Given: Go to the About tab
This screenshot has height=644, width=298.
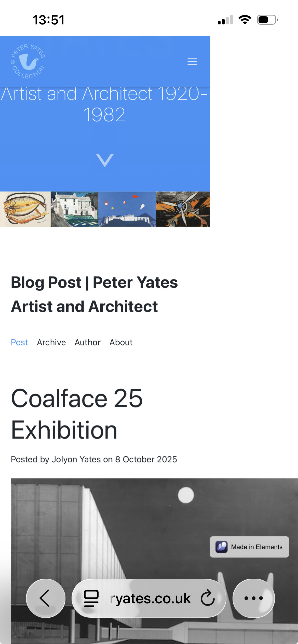Looking at the screenshot, I should pyautogui.click(x=121, y=342).
